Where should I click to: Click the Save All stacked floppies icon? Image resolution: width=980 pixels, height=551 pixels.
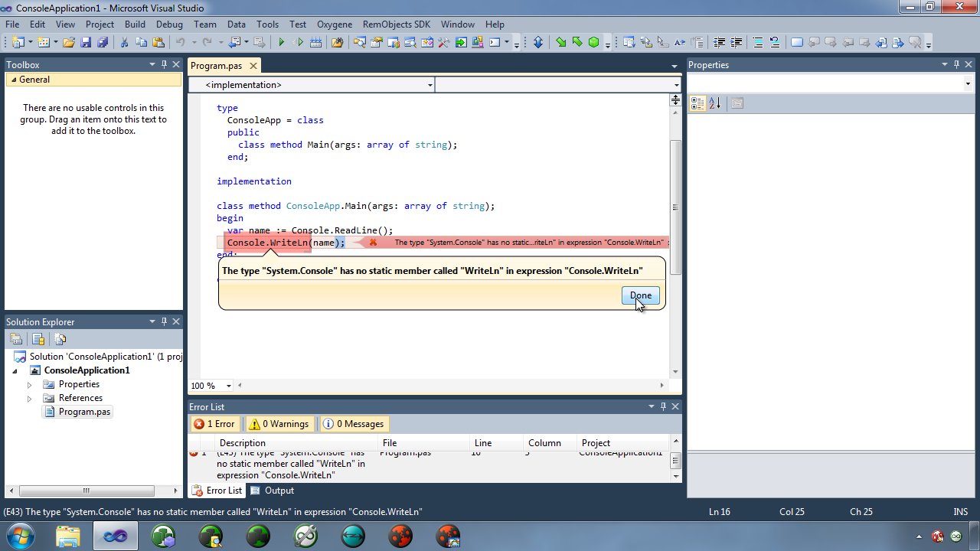click(x=102, y=43)
